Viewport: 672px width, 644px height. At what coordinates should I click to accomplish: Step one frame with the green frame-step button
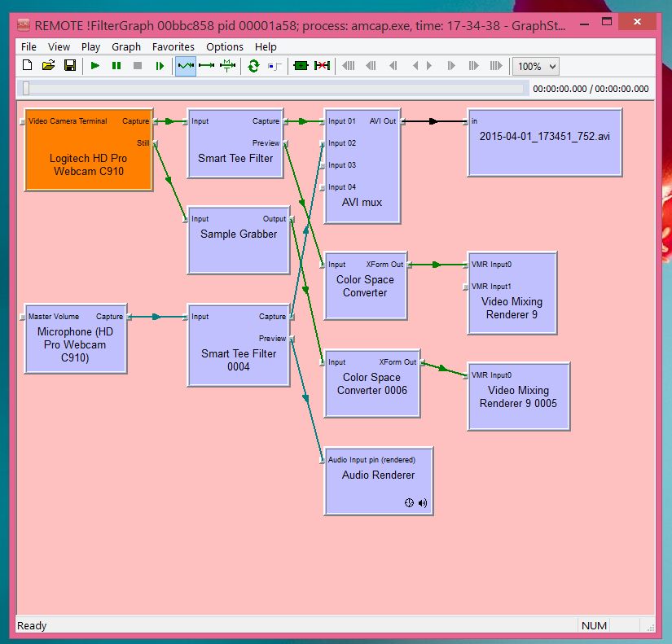coord(160,66)
